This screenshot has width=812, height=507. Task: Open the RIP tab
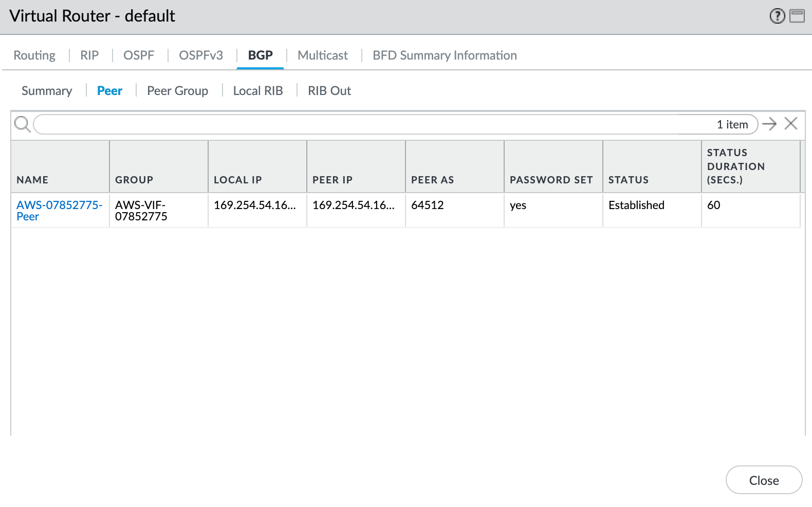pyautogui.click(x=89, y=55)
